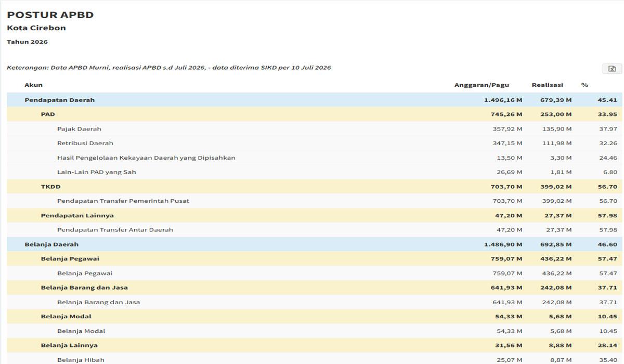This screenshot has width=624, height=364.
Task: Click Belanja Hibah realization 8,87 M
Action: 561,360
